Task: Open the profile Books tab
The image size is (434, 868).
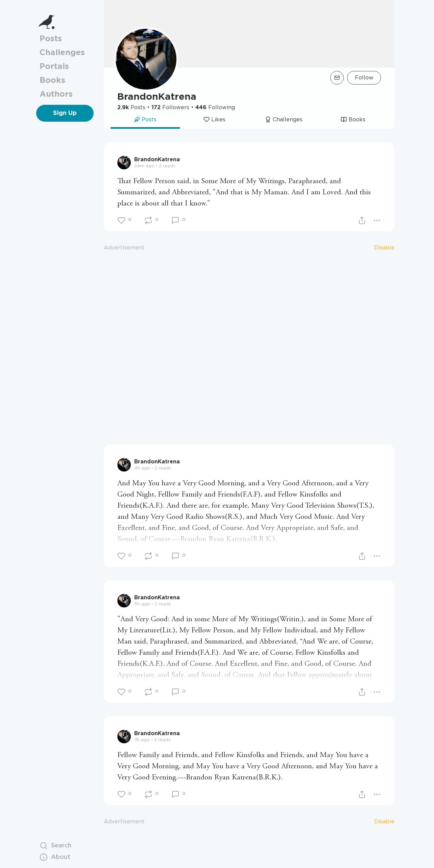Action: point(353,120)
